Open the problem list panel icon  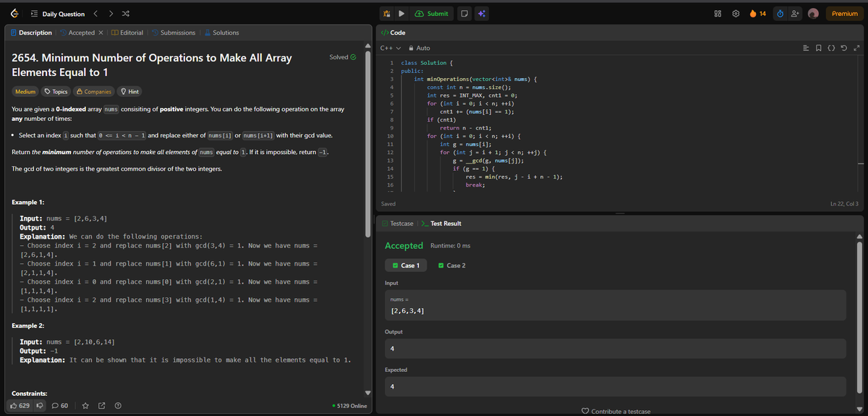34,14
